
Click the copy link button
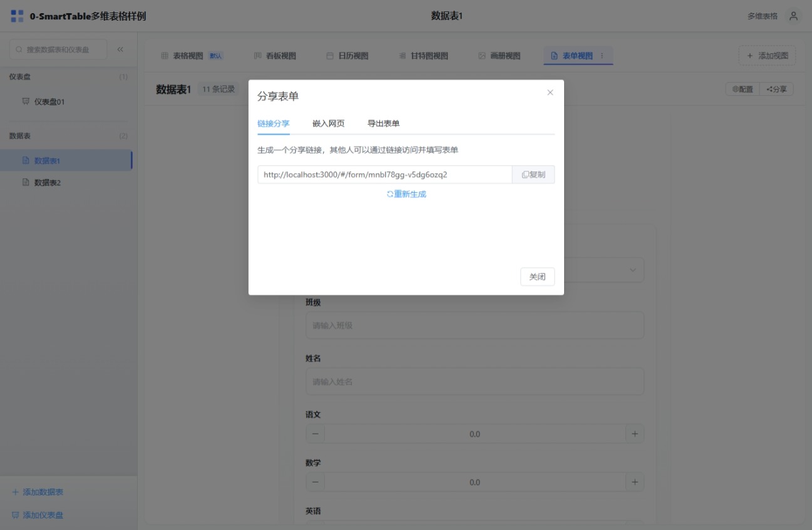tap(533, 175)
